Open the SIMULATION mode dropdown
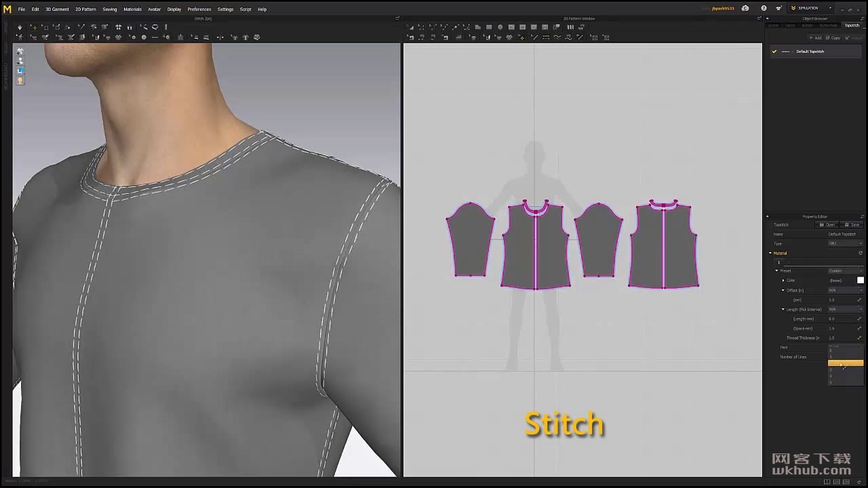Image resolution: width=868 pixels, height=488 pixels. pyautogui.click(x=812, y=8)
